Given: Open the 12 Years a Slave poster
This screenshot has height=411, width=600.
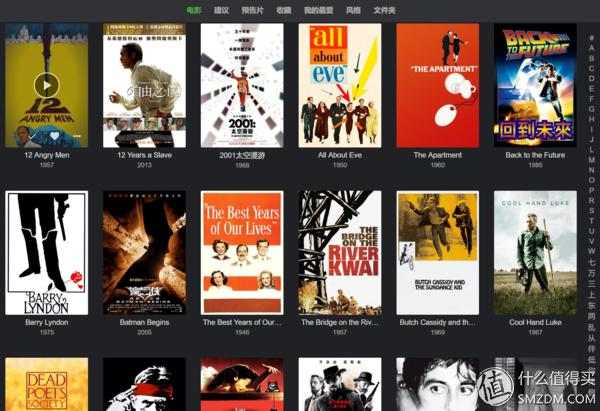Looking at the screenshot, I should tap(144, 85).
